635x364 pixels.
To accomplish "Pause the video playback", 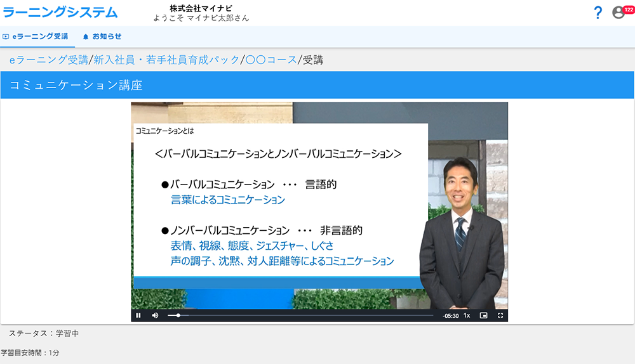I will (138, 315).
